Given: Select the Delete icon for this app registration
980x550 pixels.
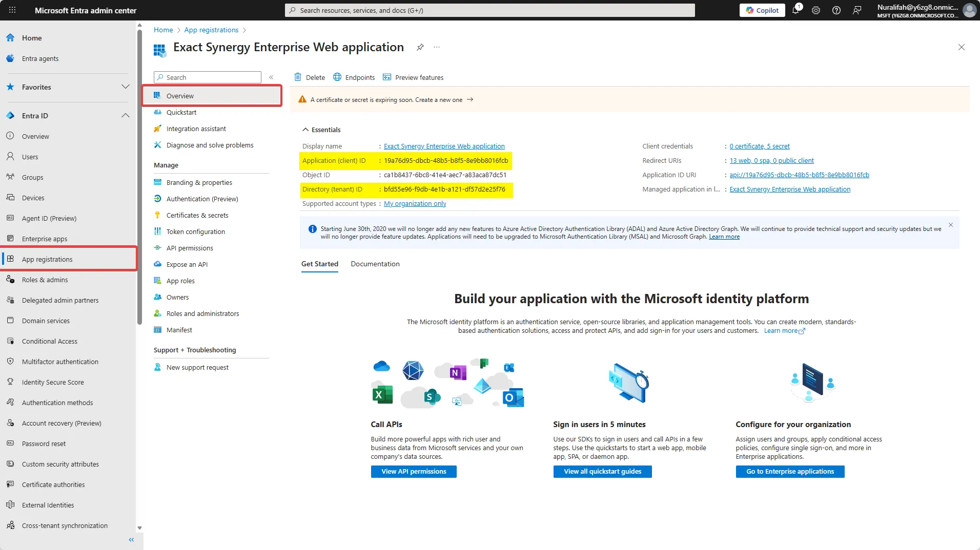Looking at the screenshot, I should (309, 77).
